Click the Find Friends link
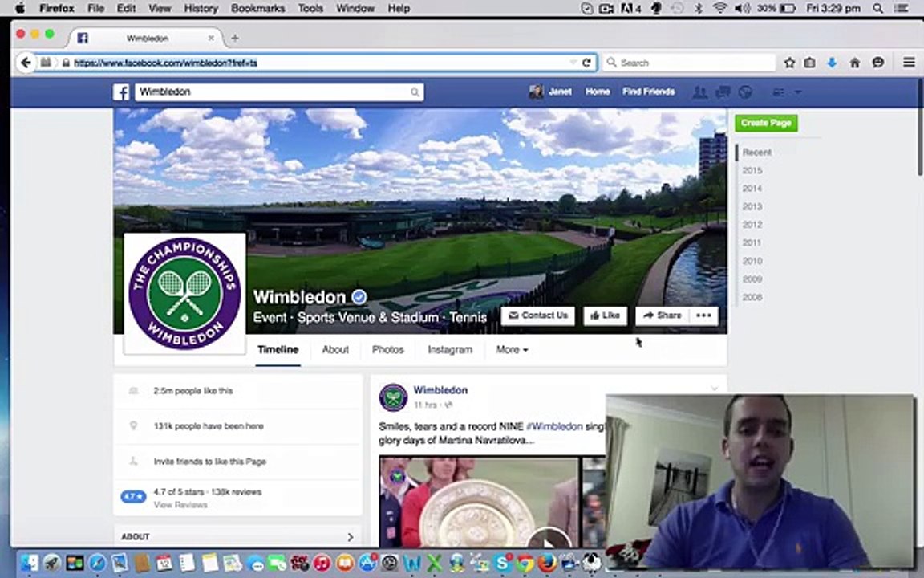 649,92
